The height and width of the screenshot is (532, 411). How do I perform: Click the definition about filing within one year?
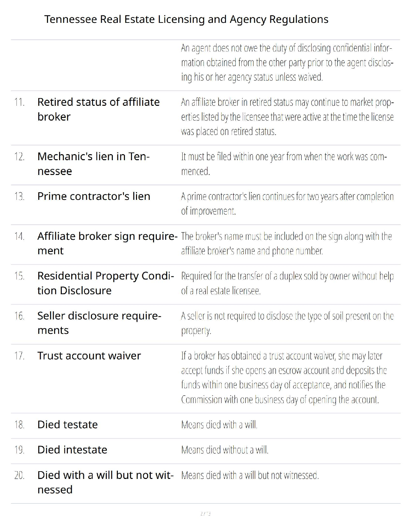coord(284,164)
